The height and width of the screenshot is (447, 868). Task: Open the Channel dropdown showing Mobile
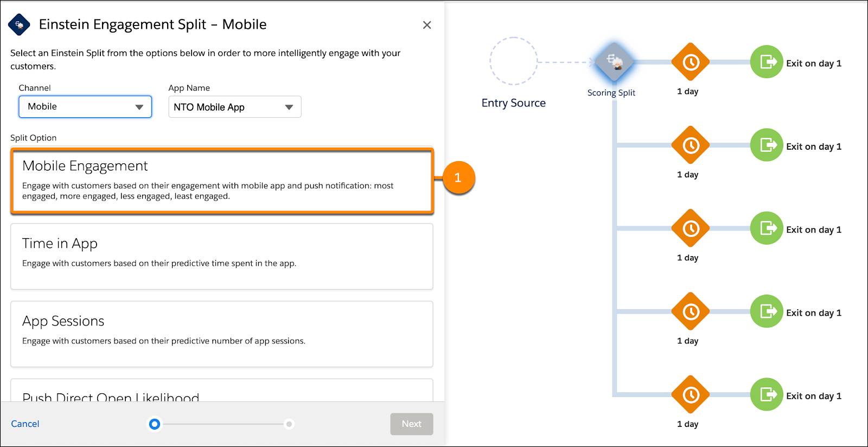(x=85, y=107)
